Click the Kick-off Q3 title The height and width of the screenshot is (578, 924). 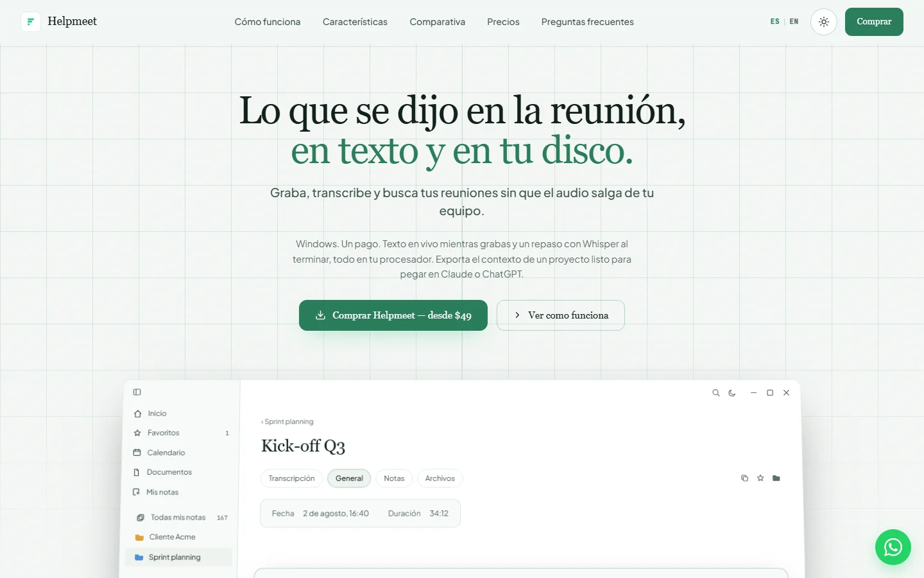pos(303,446)
